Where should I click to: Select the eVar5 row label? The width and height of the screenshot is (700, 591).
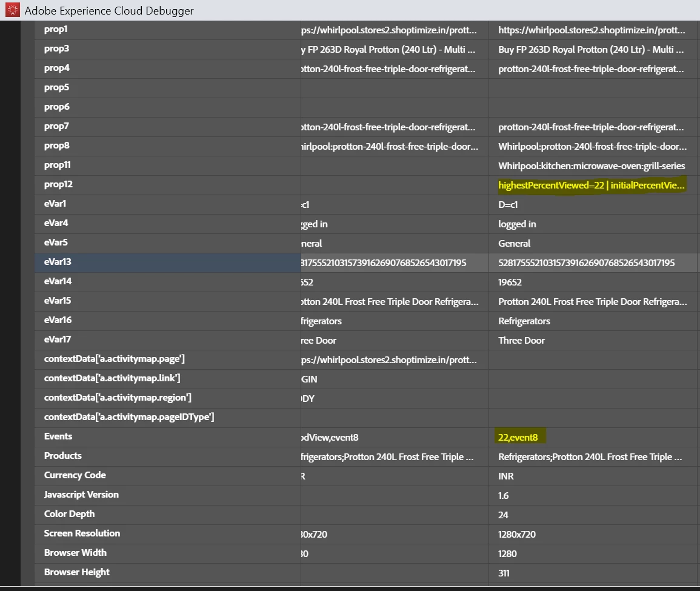[56, 242]
